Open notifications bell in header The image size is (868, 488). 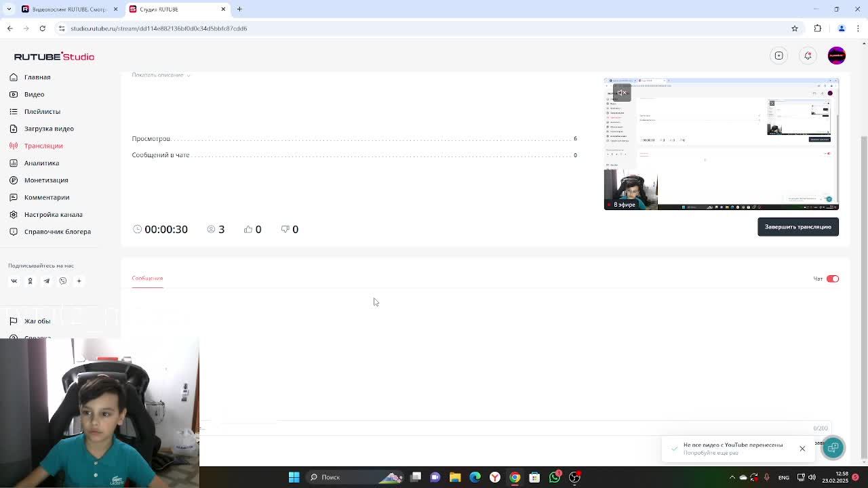coord(808,56)
